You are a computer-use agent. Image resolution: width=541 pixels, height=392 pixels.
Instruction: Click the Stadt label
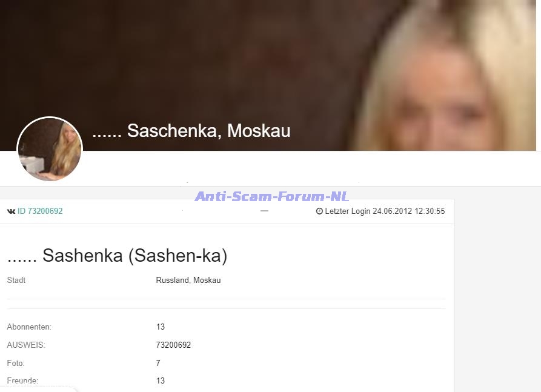pyautogui.click(x=16, y=280)
